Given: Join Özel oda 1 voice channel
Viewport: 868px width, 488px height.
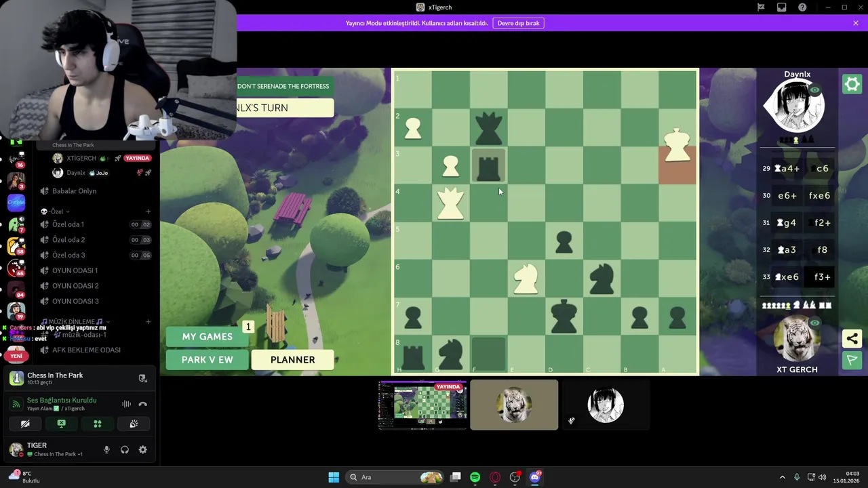Looking at the screenshot, I should click(x=96, y=224).
